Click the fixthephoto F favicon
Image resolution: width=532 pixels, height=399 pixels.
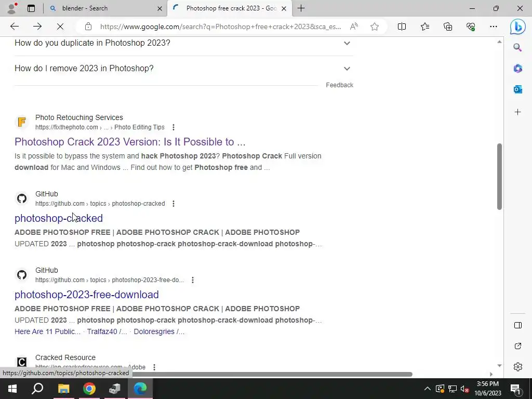[22, 122]
